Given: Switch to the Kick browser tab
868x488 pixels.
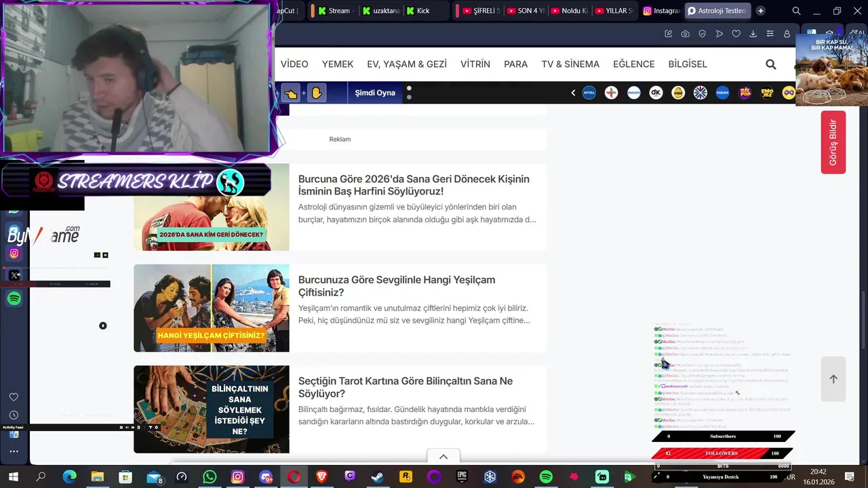Looking at the screenshot, I should (426, 11).
